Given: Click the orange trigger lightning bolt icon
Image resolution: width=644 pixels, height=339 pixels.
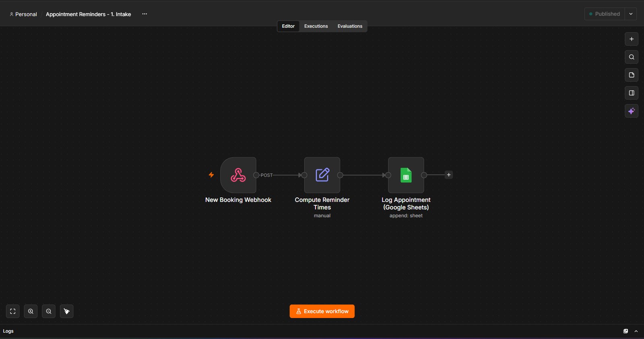Looking at the screenshot, I should pos(211,175).
